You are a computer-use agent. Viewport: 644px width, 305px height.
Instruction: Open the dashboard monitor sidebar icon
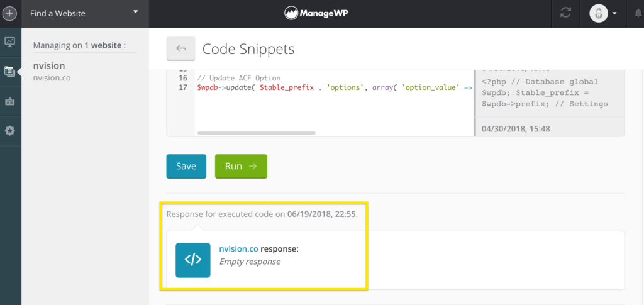tap(10, 42)
